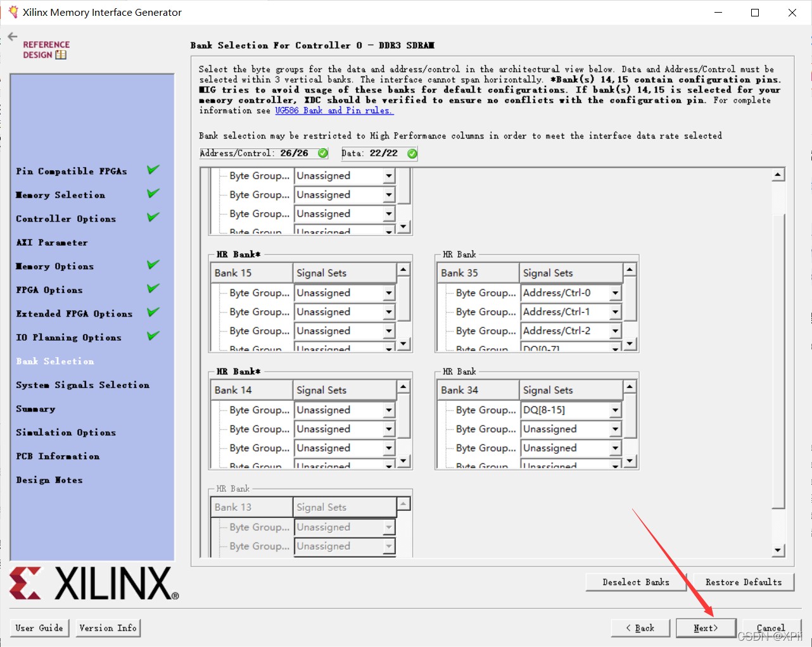The height and width of the screenshot is (647, 812).
Task: Open the Reference Design book icon
Action: click(x=61, y=55)
